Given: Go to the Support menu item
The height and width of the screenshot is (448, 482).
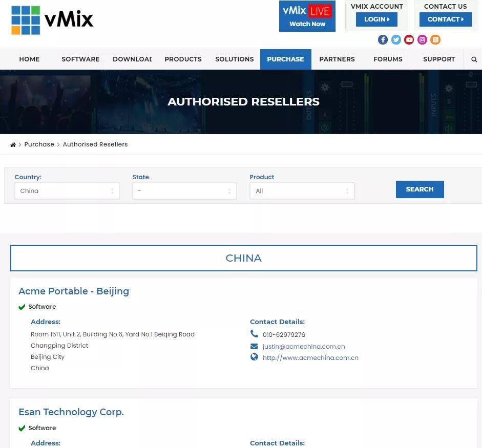Looking at the screenshot, I should coord(439,59).
